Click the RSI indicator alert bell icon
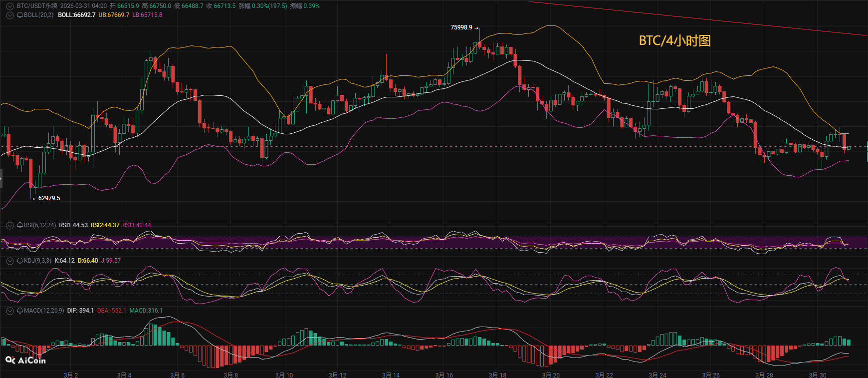 click(x=20, y=225)
